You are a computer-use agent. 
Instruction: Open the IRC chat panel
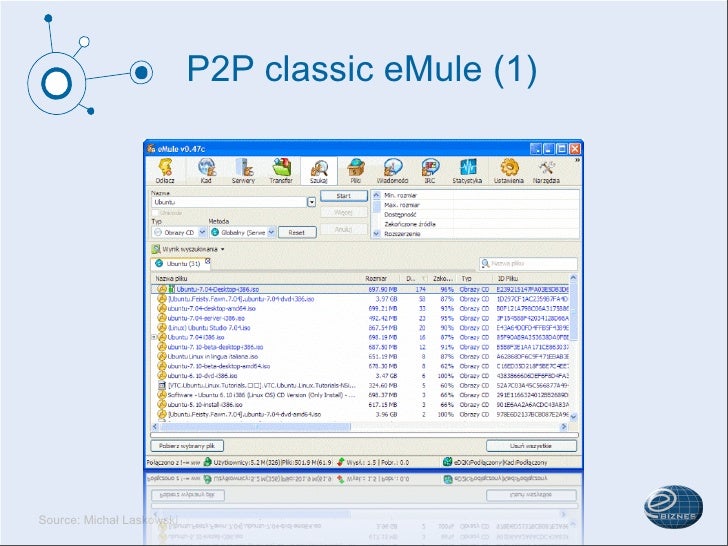[430, 168]
